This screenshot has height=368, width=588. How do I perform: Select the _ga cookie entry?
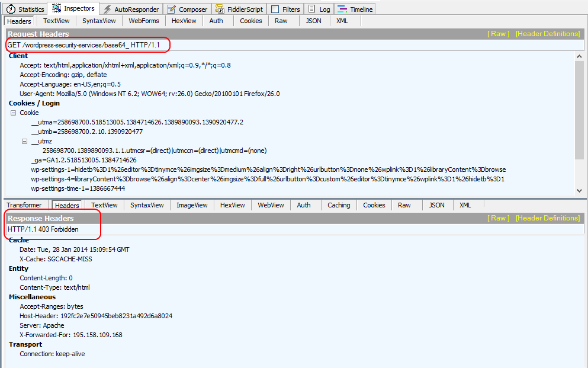point(83,160)
